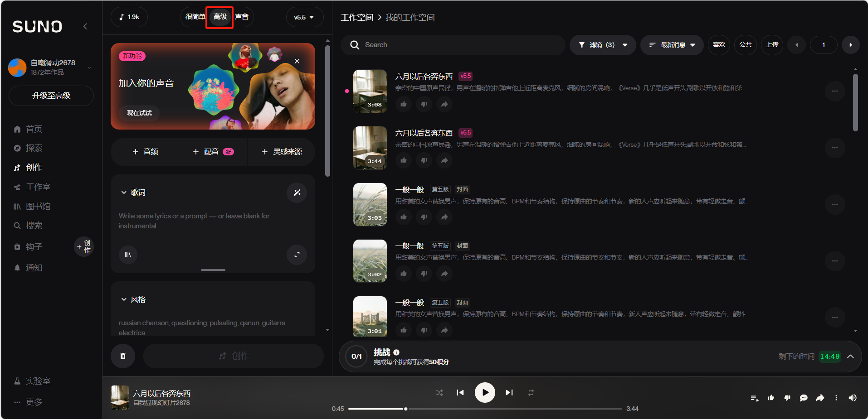Click the trash icon to clear the form
The height and width of the screenshot is (419, 868).
point(122,356)
